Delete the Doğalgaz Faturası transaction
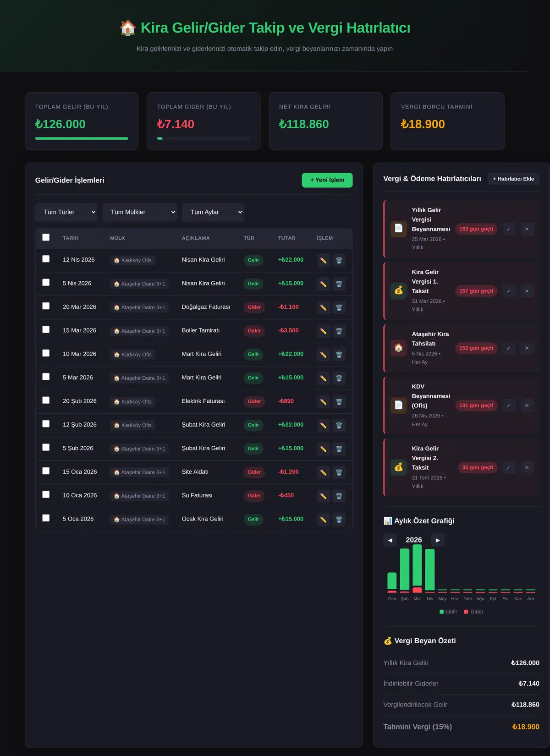 click(339, 307)
